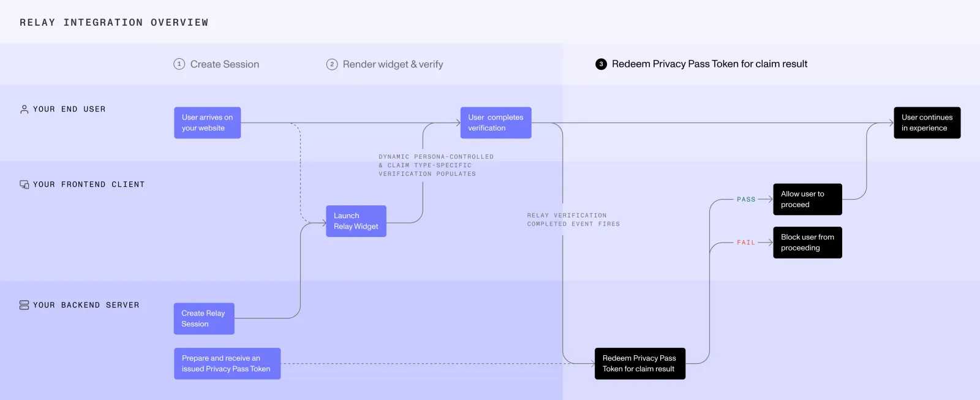Click the 'Dynamic Persona-controlled' verification note
Viewport: 980px width, 400px height.
[436, 165]
